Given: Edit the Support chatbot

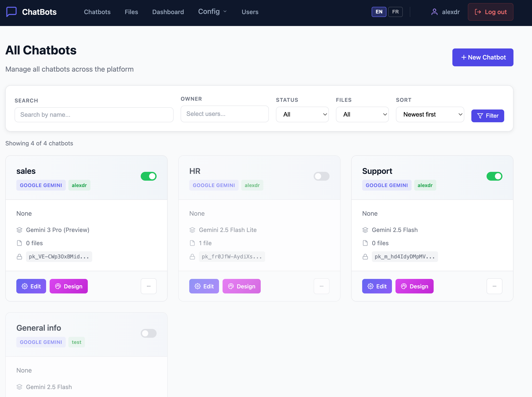Looking at the screenshot, I should point(377,286).
